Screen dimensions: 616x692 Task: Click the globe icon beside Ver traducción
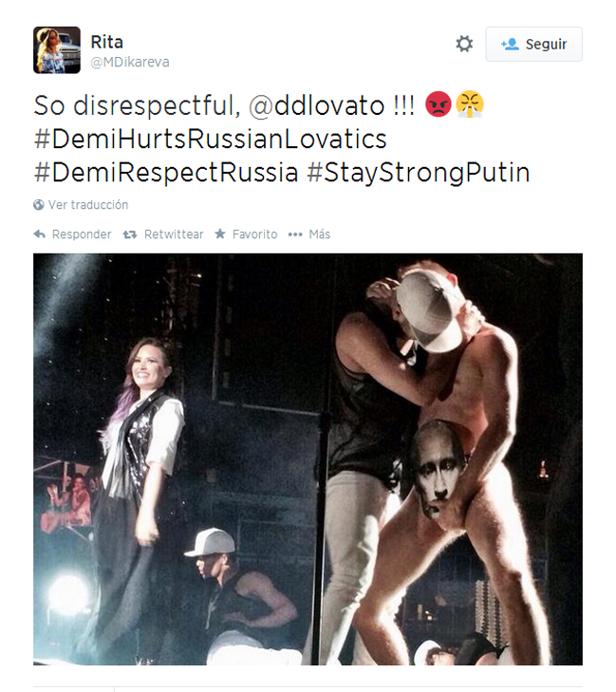[x=39, y=205]
